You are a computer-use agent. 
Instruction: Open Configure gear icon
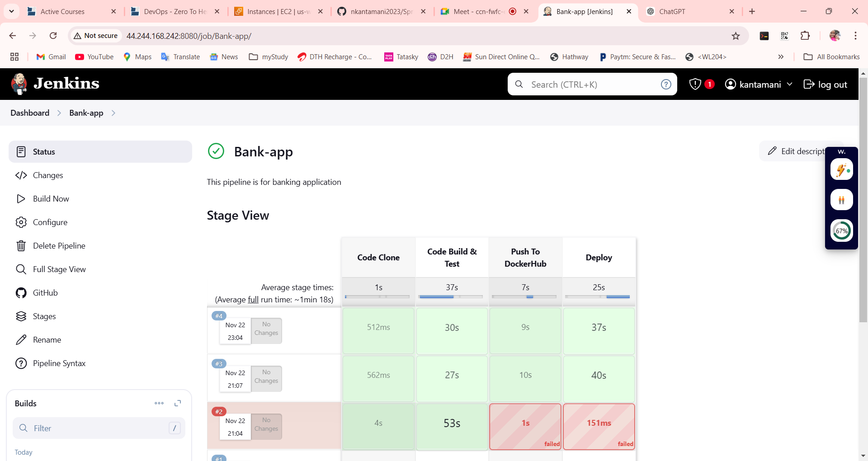coord(21,222)
